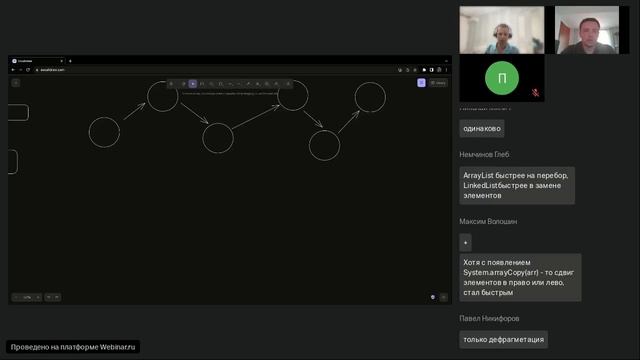Select the Diamond shape tool

(x=211, y=84)
